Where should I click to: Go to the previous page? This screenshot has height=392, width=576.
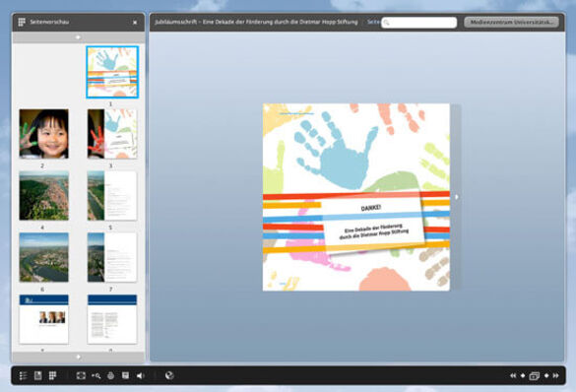click(x=523, y=375)
